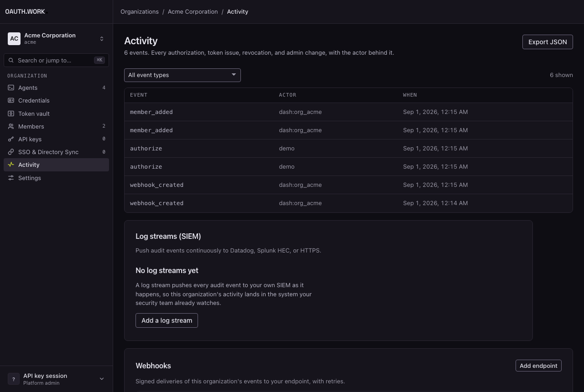Click the Agents terminal icon in sidebar
The image size is (584, 392).
coord(11,88)
